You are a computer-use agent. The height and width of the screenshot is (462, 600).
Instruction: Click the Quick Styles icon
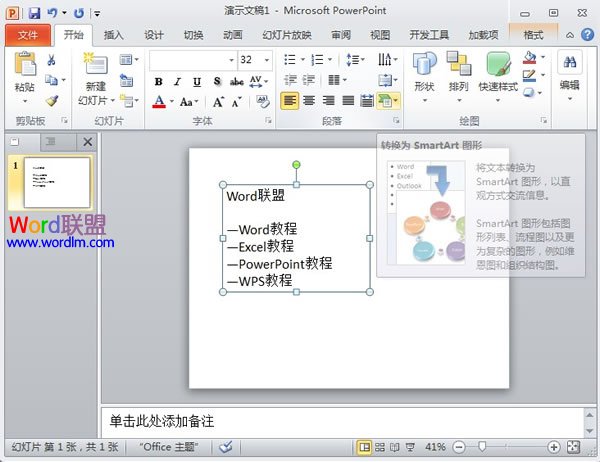(x=498, y=64)
